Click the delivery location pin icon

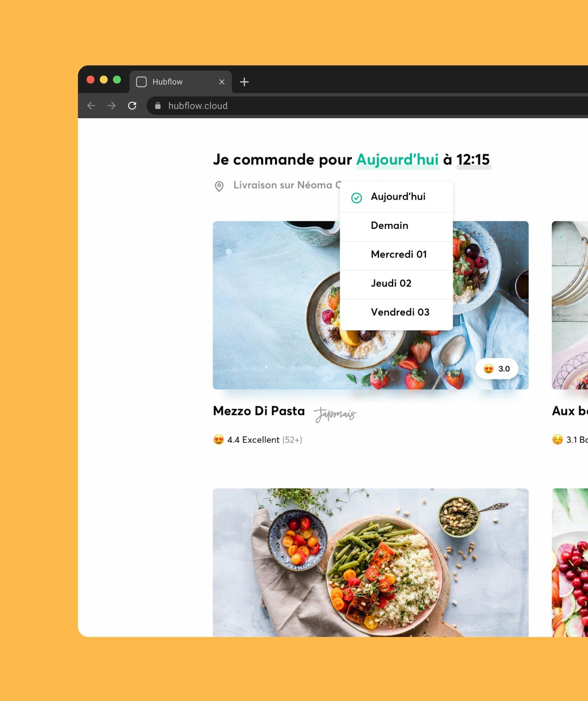(x=219, y=186)
